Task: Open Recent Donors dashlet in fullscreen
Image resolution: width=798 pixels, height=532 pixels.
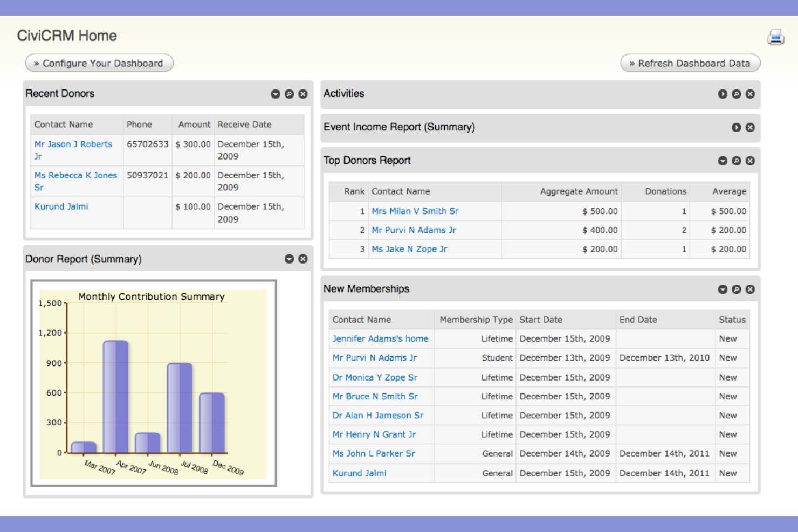Action: (290, 94)
